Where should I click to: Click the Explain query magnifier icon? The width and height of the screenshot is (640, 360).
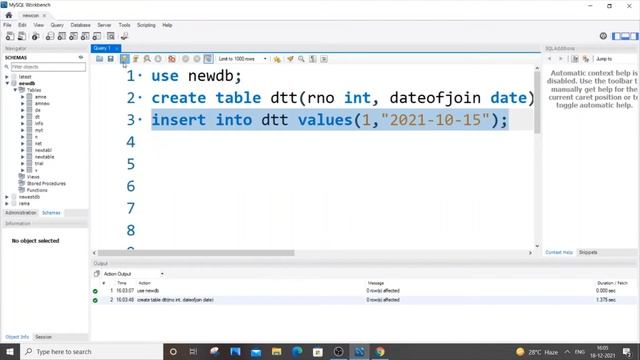coord(147,59)
